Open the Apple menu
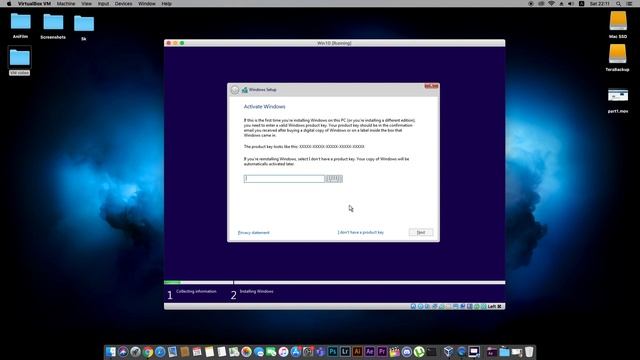The image size is (640, 360). [9, 4]
